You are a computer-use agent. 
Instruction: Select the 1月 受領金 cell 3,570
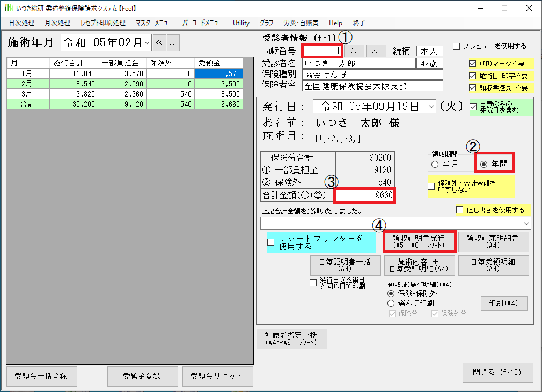[220, 73]
